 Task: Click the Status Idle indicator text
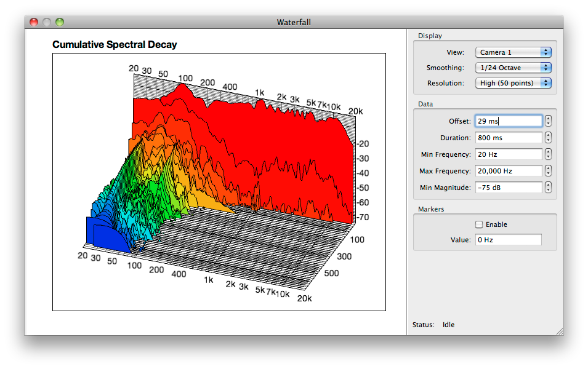click(x=448, y=325)
